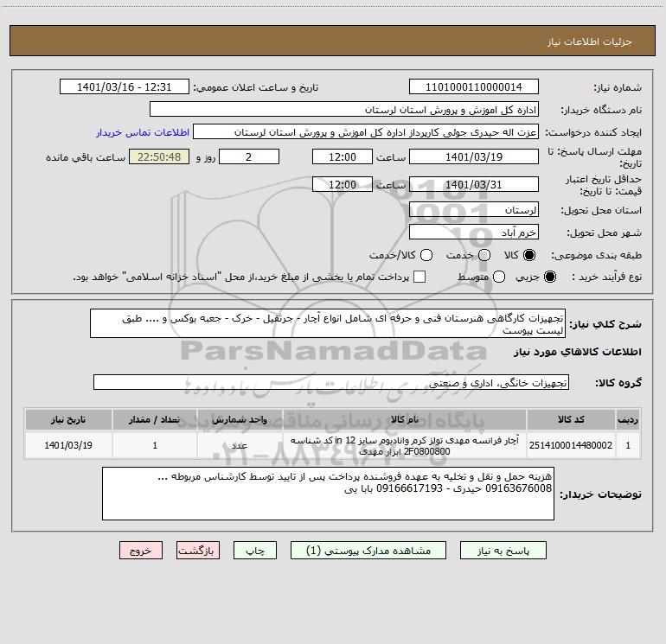The height and width of the screenshot is (644, 666).
Task: Click the response deadline date 1401/03/19 field
Action: pyautogui.click(x=474, y=156)
